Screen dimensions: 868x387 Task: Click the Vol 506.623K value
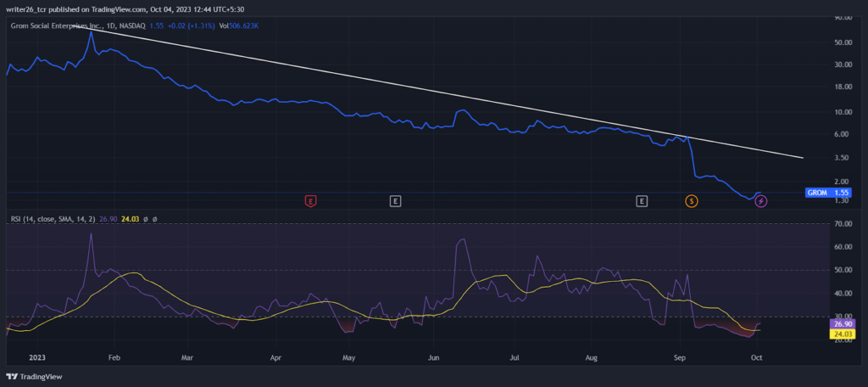click(x=239, y=25)
